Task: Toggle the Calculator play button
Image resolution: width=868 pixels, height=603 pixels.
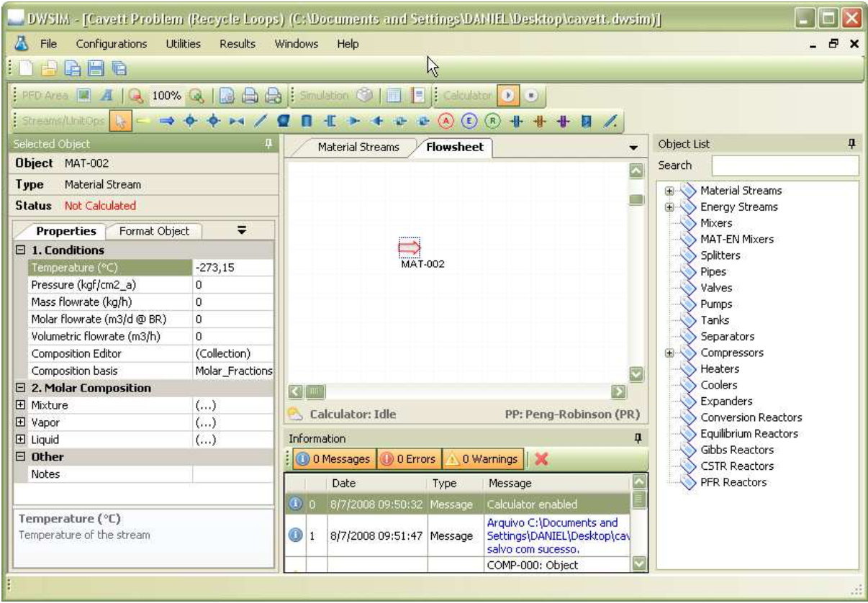Action: click(507, 95)
